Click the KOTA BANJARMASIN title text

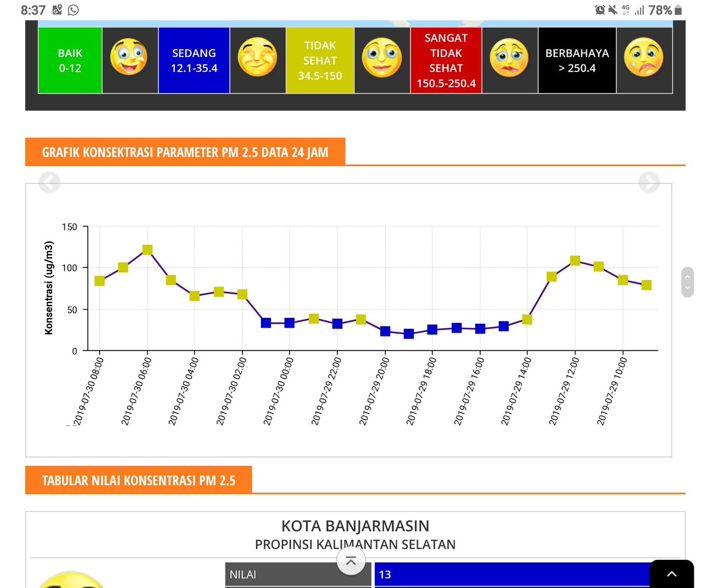click(x=355, y=525)
